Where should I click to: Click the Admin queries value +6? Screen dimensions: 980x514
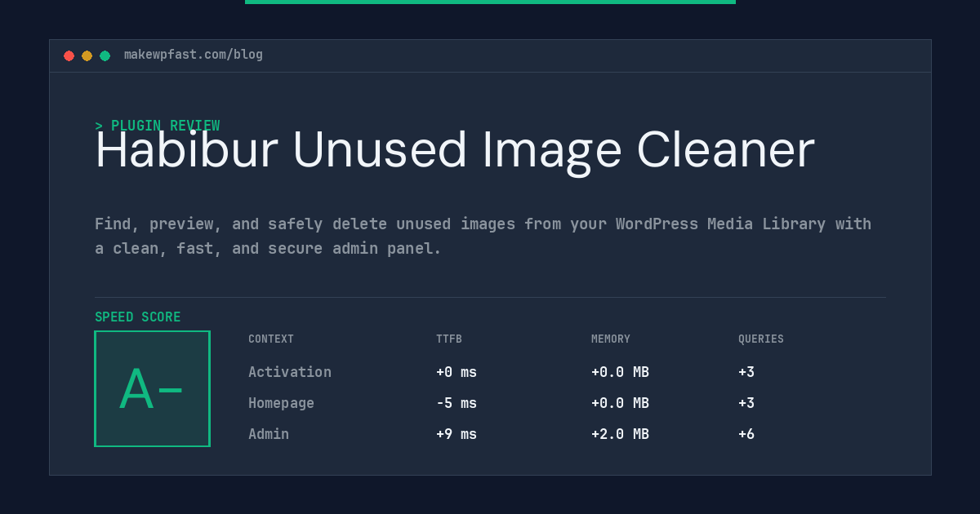click(x=746, y=434)
